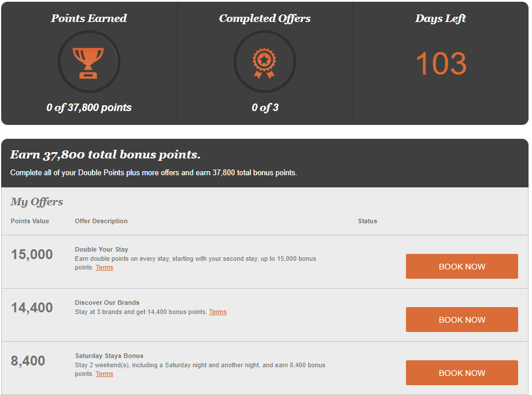Book the Saturday Stays Bonus offer

[462, 373]
